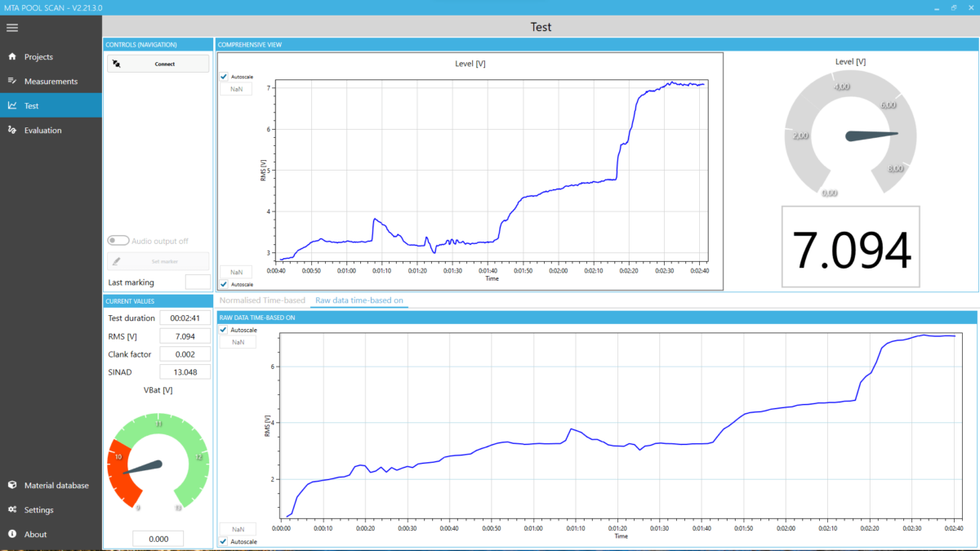Viewport: 980px width, 551px height.
Task: Click the Settings gears icon
Action: (12, 510)
